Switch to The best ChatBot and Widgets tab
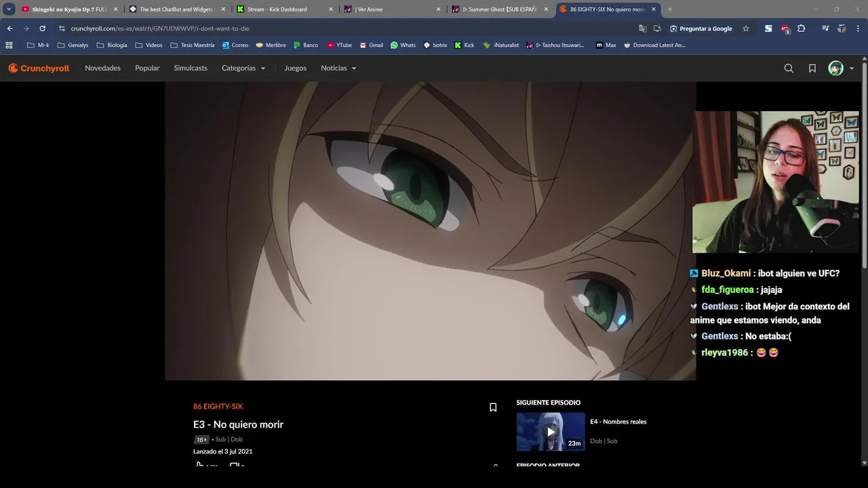 click(176, 9)
